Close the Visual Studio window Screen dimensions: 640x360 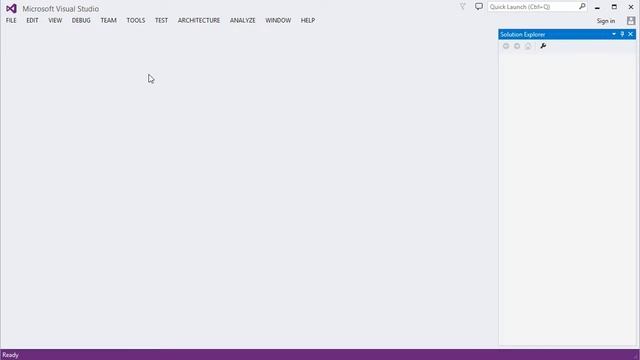631,7
